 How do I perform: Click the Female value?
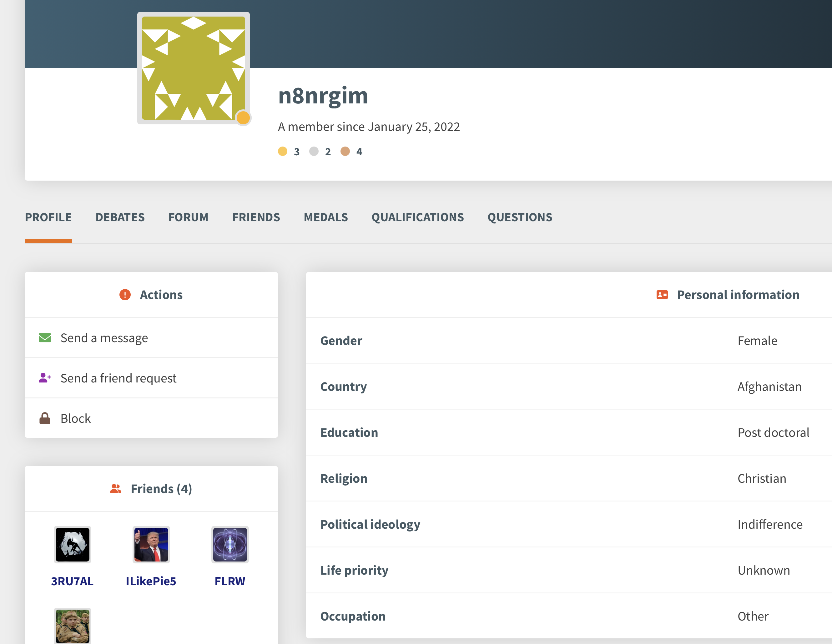(757, 341)
